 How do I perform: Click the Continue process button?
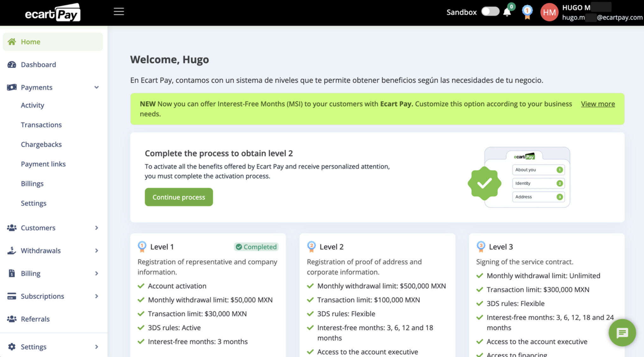[x=179, y=197]
